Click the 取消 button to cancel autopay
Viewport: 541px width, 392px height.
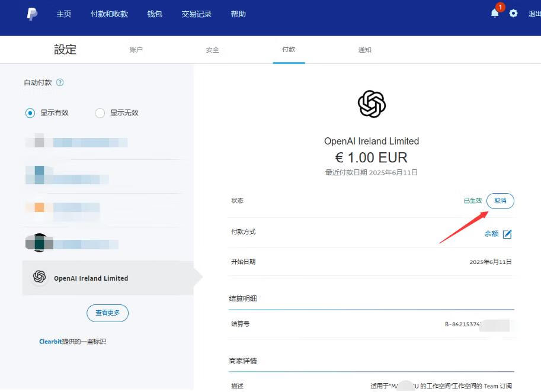pos(500,201)
